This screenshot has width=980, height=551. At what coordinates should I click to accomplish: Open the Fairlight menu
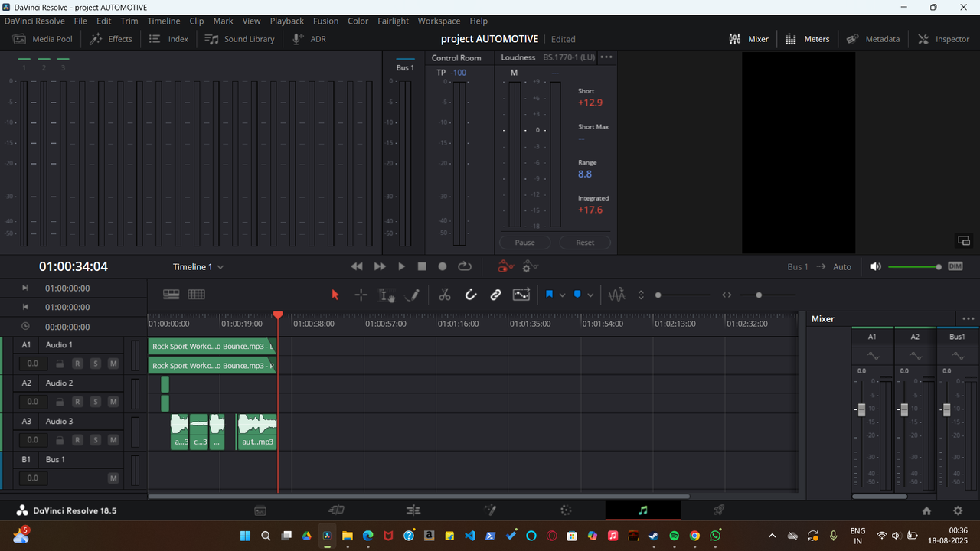[393, 21]
